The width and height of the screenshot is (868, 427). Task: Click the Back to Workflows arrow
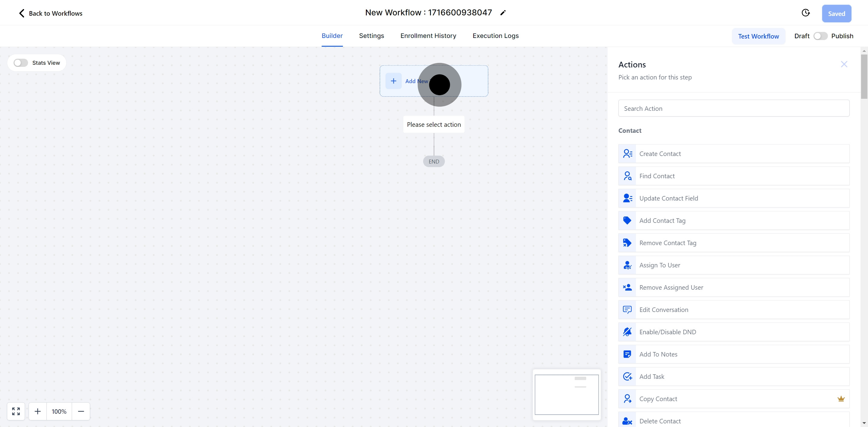(22, 13)
